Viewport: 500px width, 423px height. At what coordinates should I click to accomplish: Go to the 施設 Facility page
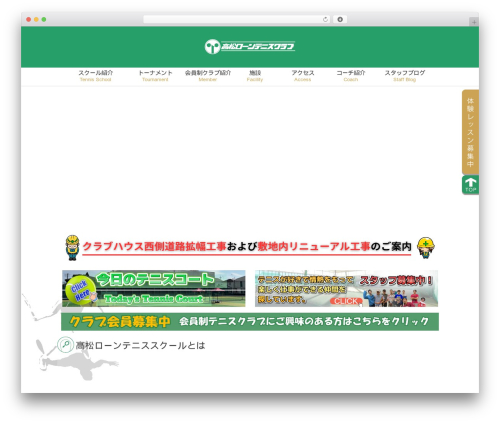(x=255, y=76)
